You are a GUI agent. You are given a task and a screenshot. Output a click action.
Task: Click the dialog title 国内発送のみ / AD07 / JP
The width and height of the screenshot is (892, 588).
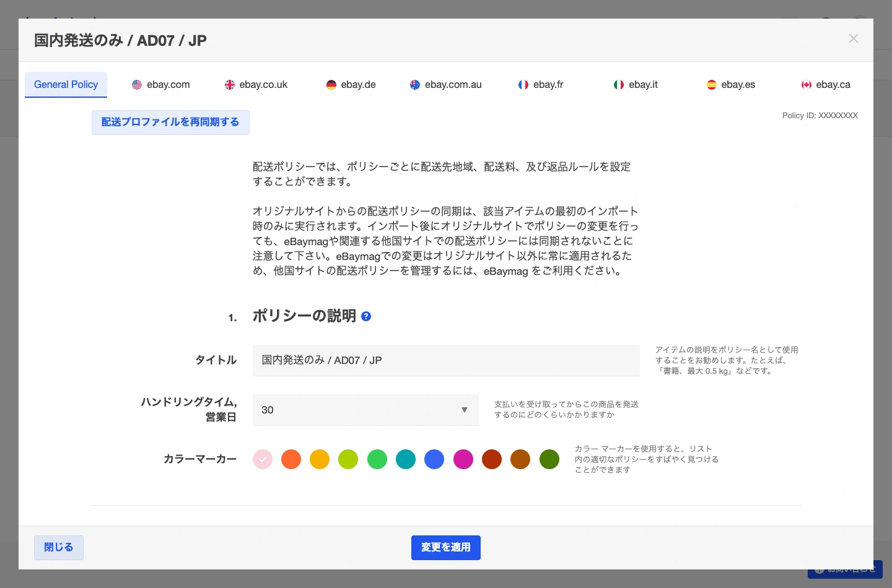(120, 41)
